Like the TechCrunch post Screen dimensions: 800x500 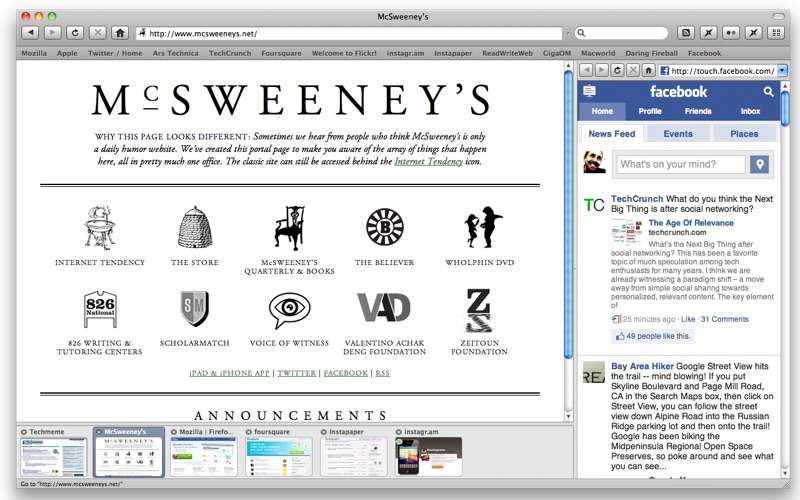pyautogui.click(x=688, y=319)
